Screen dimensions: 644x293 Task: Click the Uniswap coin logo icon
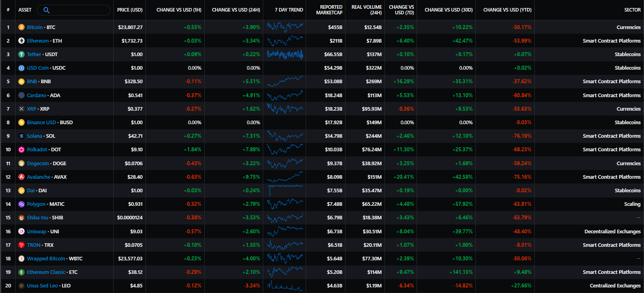[21, 231]
